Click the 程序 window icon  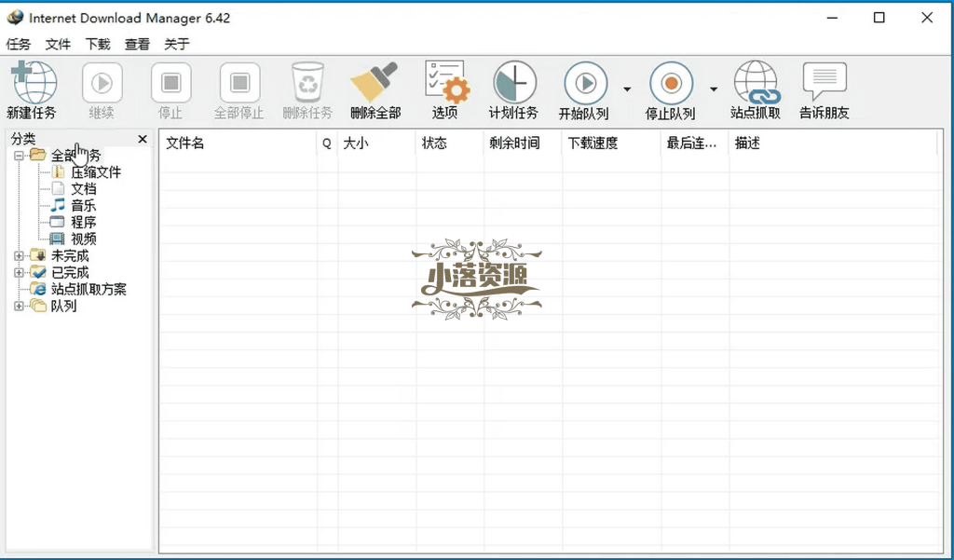pyautogui.click(x=57, y=222)
